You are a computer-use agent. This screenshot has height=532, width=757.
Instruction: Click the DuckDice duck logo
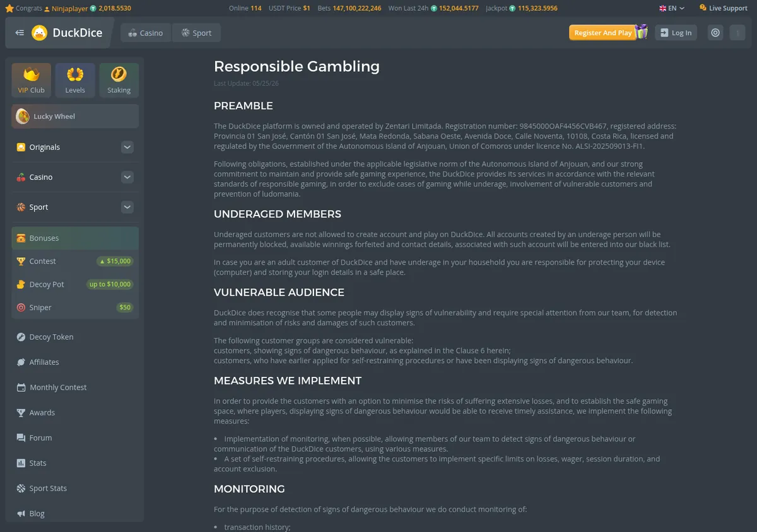pos(39,33)
